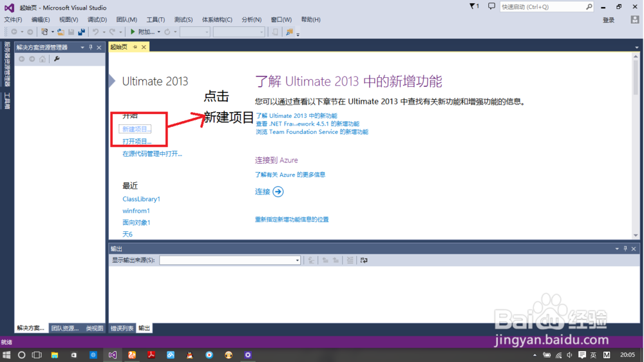Click the Navigate Backward toolbar icon
The image size is (644, 362).
tap(14, 32)
